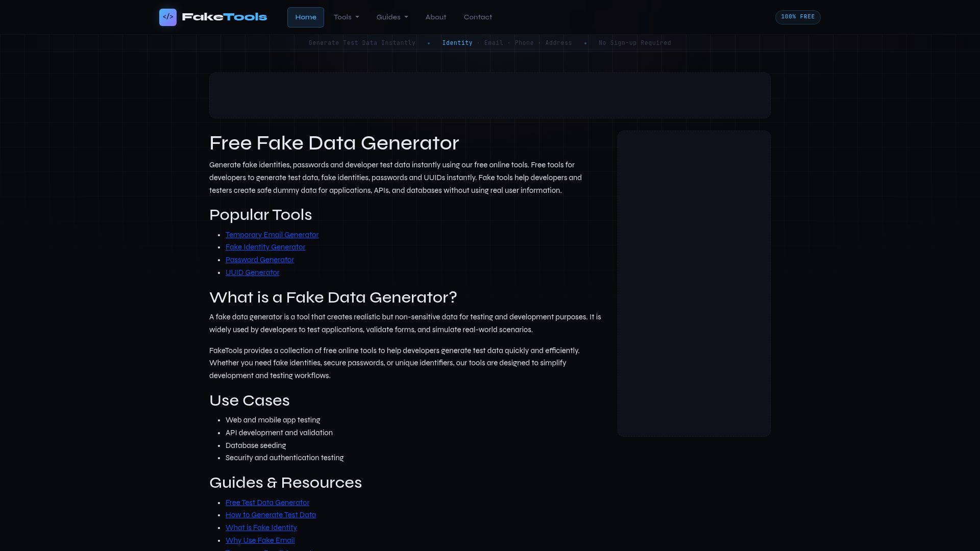Click 'Web and mobile app testing' list item
Screen dimensions: 980x551
click(x=273, y=420)
